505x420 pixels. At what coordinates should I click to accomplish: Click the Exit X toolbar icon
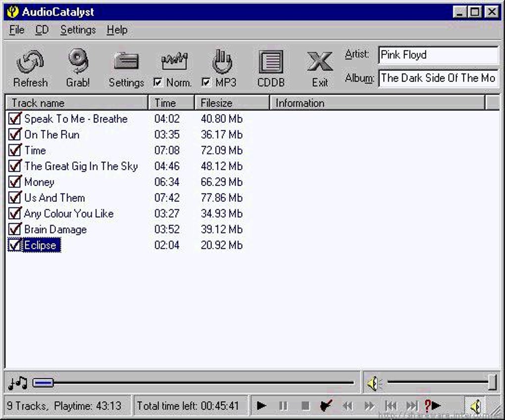pos(319,61)
